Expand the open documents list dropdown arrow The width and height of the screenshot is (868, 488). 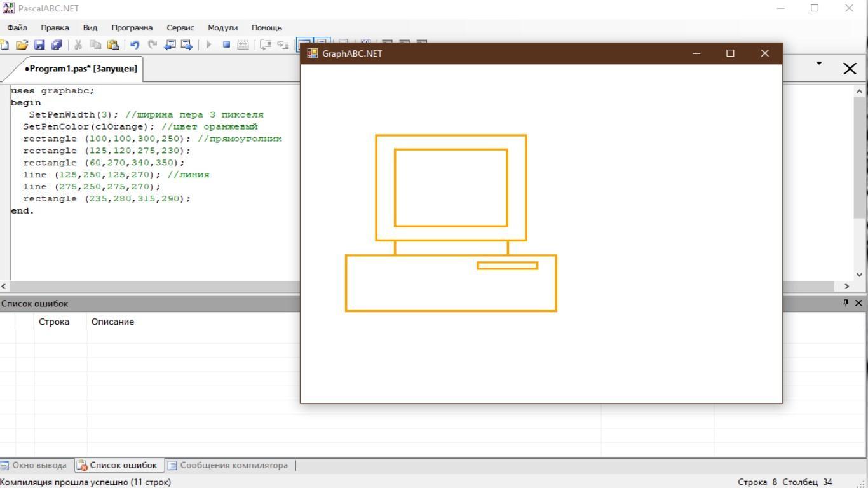point(819,64)
